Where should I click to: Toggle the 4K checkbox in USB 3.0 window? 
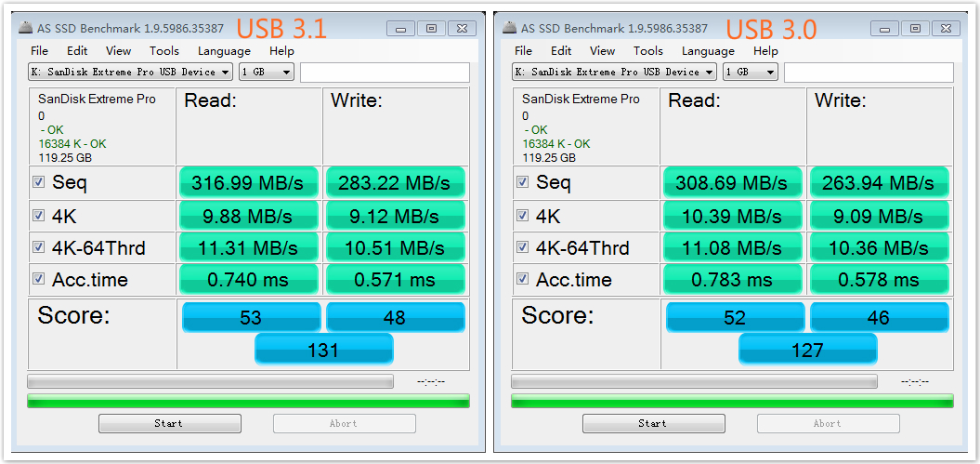coord(523,216)
